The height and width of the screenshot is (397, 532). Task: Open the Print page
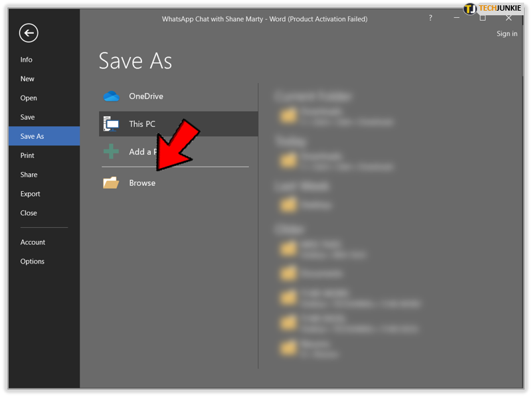click(x=27, y=155)
